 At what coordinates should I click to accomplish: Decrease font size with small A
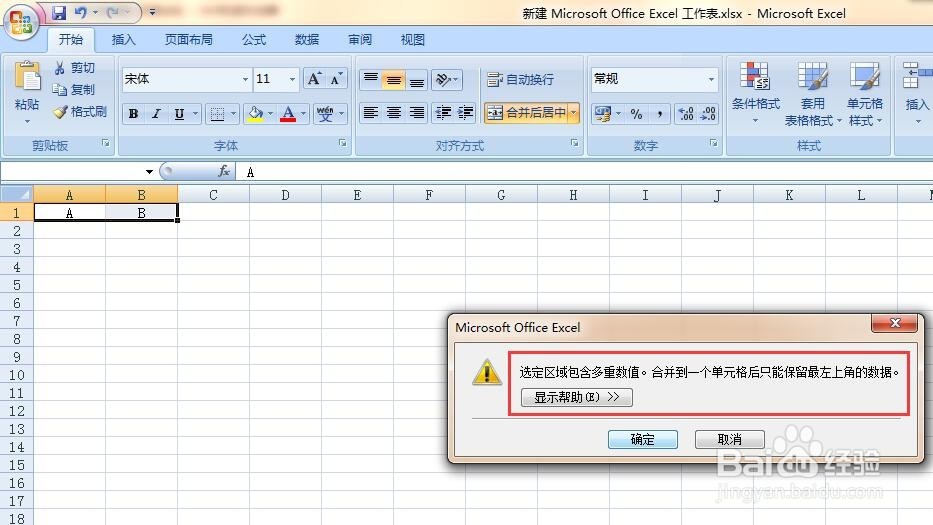click(x=336, y=79)
